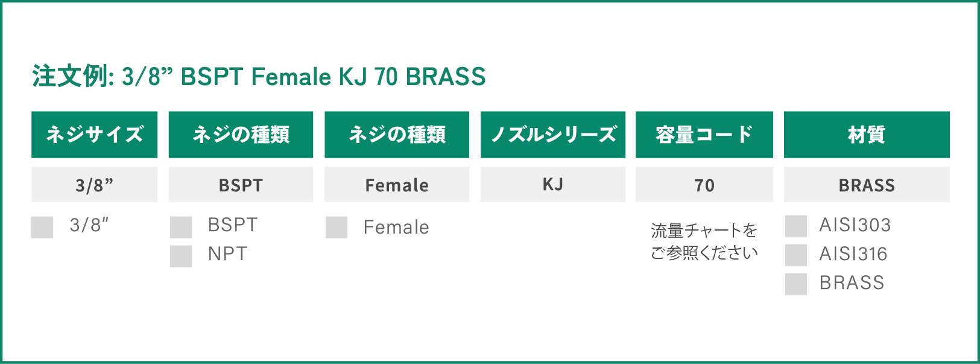Check the 3/8" thread size checkbox
The width and height of the screenshot is (980, 364).
[x=42, y=228]
